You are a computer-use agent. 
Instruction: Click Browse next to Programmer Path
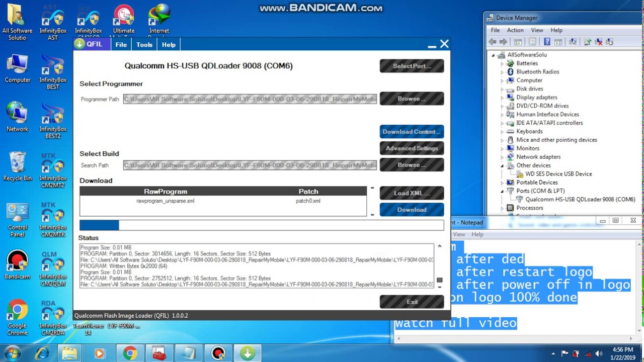pyautogui.click(x=412, y=99)
